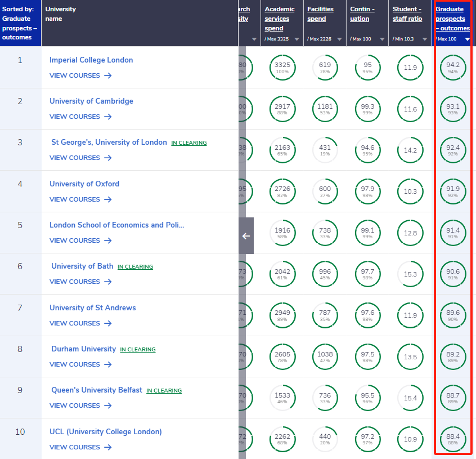View courses for Queen's University Belfast
The height and width of the screenshot is (459, 476).
point(80,405)
